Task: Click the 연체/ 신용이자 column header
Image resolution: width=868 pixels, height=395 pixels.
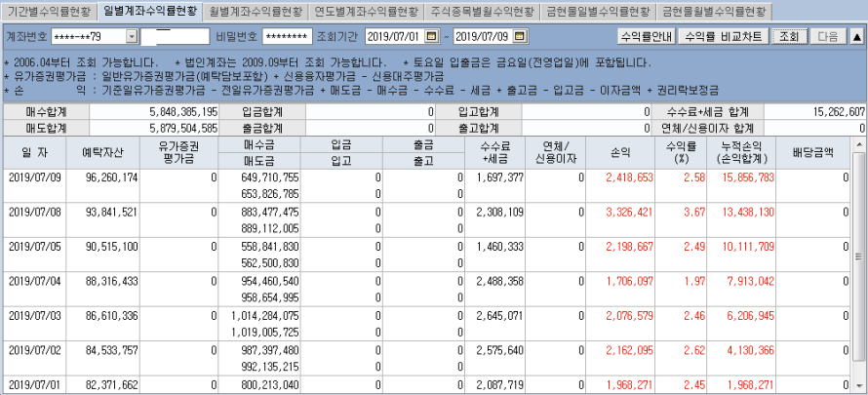Action: (555, 153)
